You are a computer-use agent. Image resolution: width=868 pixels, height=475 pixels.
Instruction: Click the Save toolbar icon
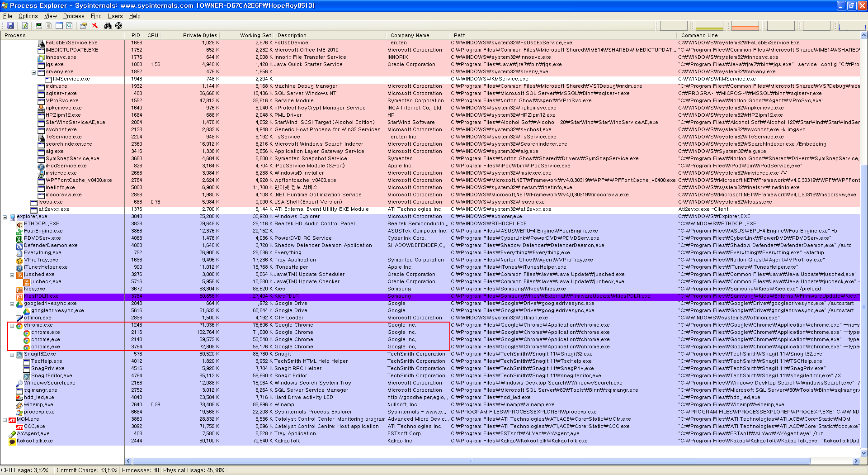point(10,26)
